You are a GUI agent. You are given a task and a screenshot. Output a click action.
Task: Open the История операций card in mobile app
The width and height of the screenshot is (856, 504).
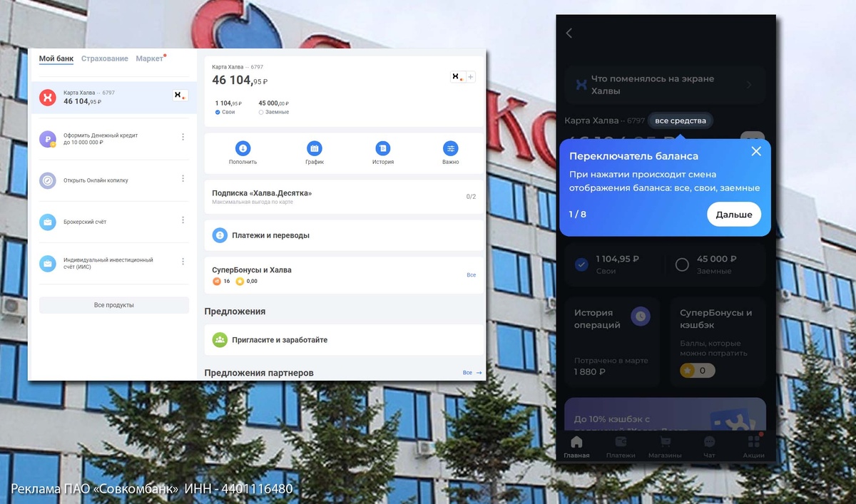pos(612,342)
